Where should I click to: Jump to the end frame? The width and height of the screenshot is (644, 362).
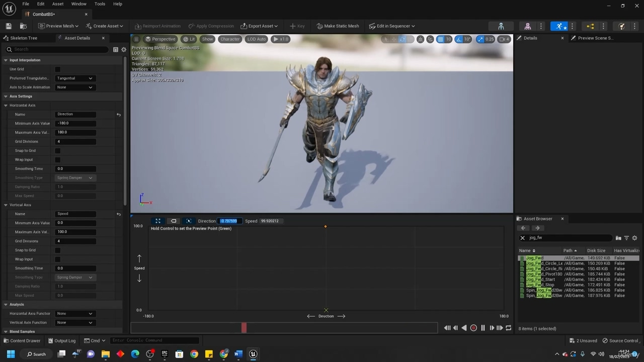pyautogui.click(x=500, y=328)
